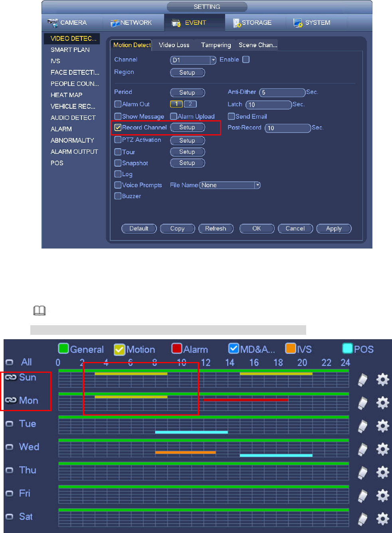392x533 pixels.
Task: Select Alarm Out channel 1 box
Action: pyautogui.click(x=176, y=104)
